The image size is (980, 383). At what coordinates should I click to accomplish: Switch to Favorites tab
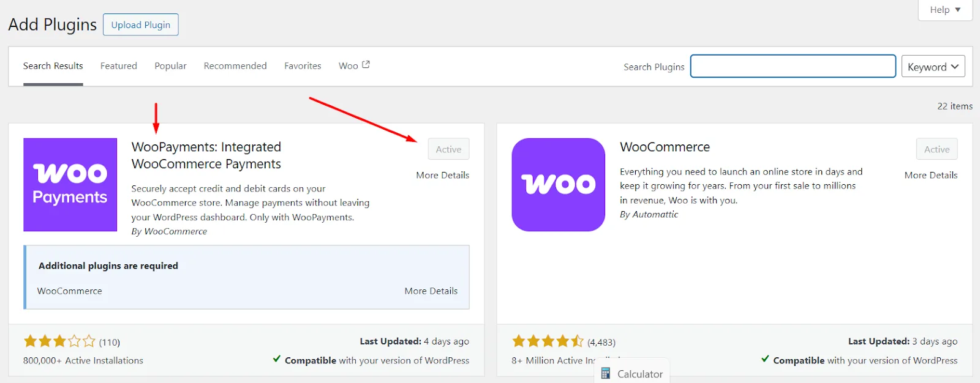click(303, 66)
